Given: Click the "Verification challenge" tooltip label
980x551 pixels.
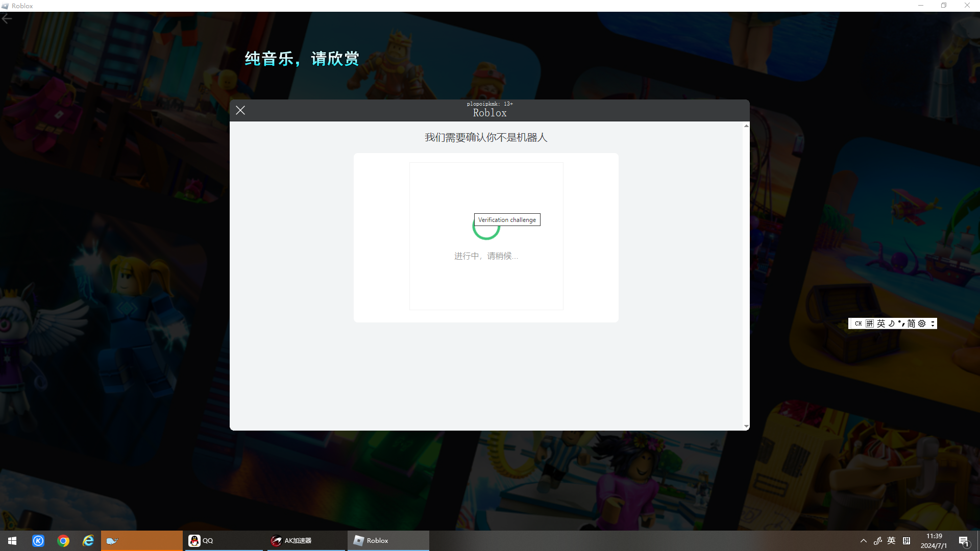Looking at the screenshot, I should [507, 220].
